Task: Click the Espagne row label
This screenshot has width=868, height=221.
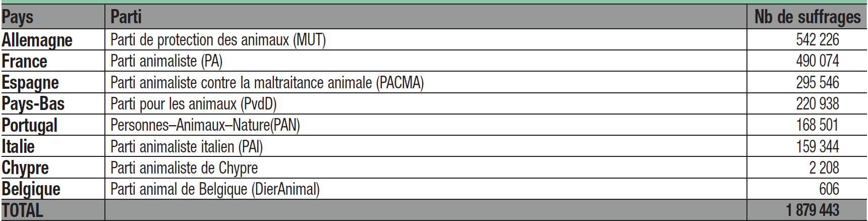Action: click(30, 82)
